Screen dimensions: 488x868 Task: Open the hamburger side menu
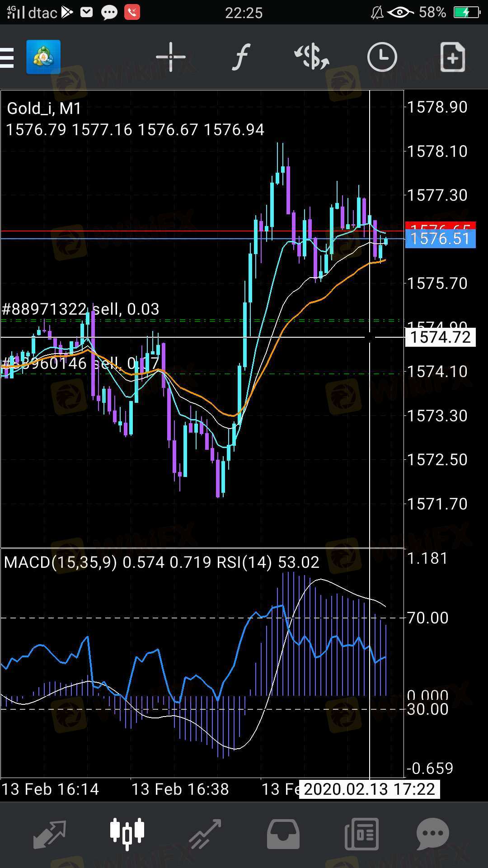pyautogui.click(x=7, y=57)
